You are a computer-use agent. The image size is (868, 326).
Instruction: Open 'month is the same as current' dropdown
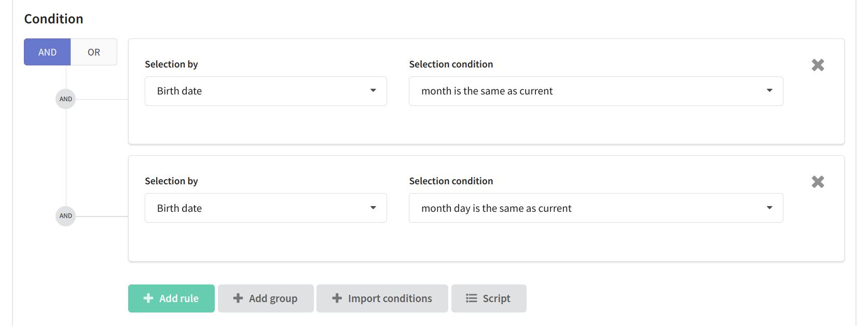[x=596, y=91]
